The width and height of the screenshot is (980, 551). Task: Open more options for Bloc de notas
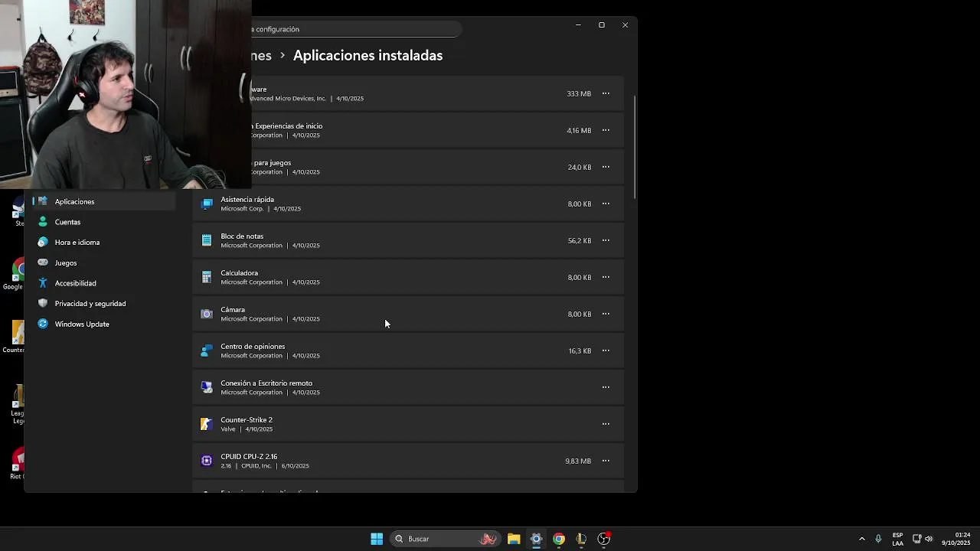(x=606, y=240)
